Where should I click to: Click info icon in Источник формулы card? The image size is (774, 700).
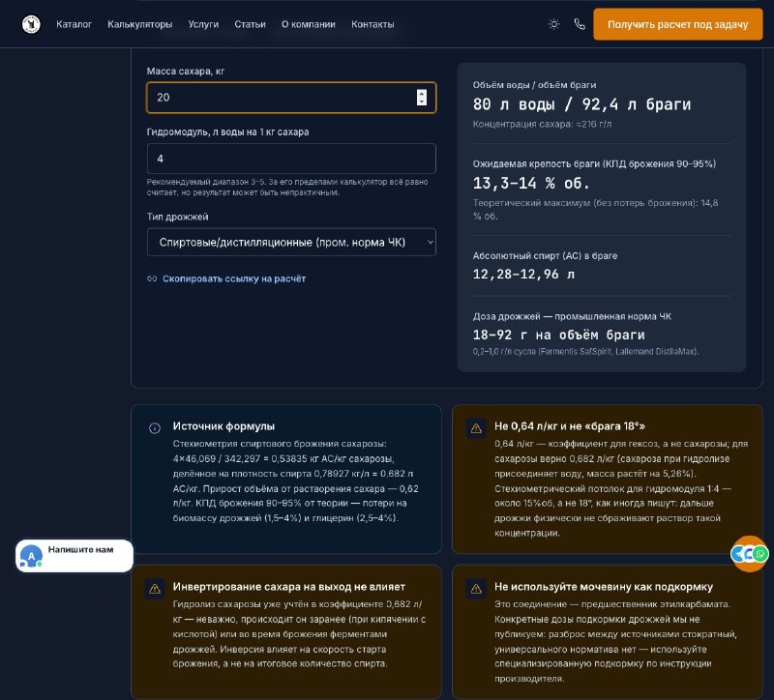point(155,427)
